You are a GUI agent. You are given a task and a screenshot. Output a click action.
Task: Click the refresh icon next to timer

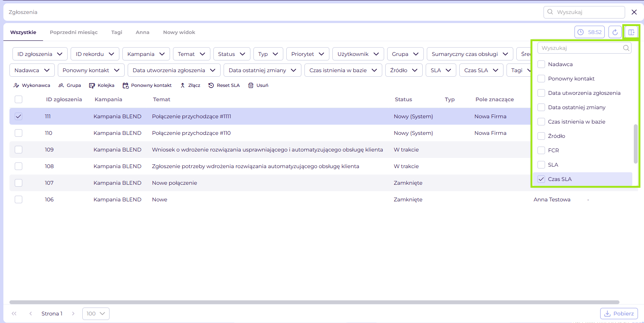tap(615, 32)
